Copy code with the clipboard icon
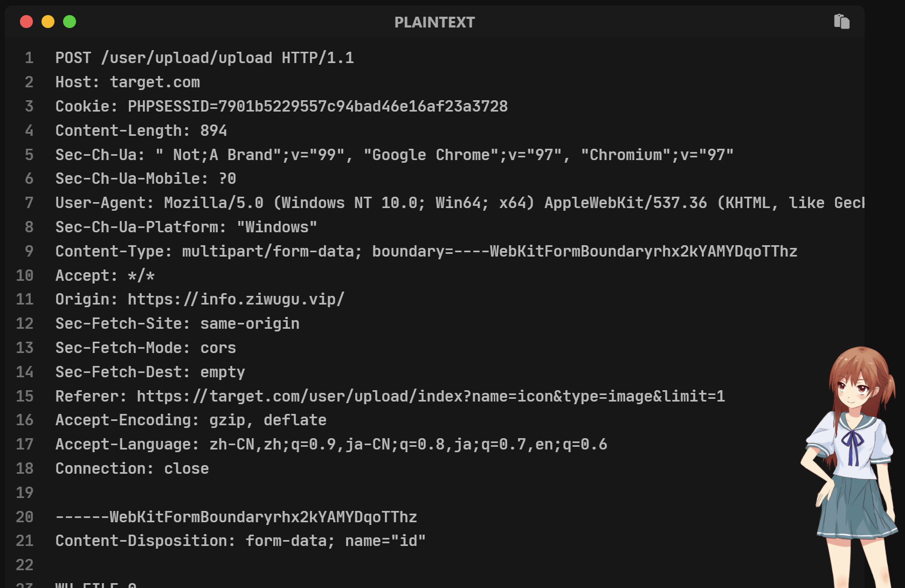The image size is (905, 588). (x=841, y=22)
